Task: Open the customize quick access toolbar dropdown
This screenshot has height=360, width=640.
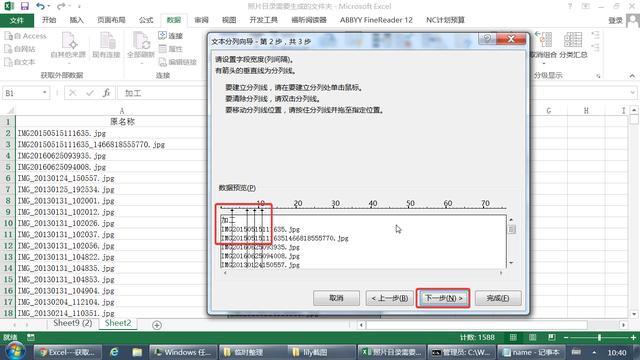Action: [x=79, y=6]
